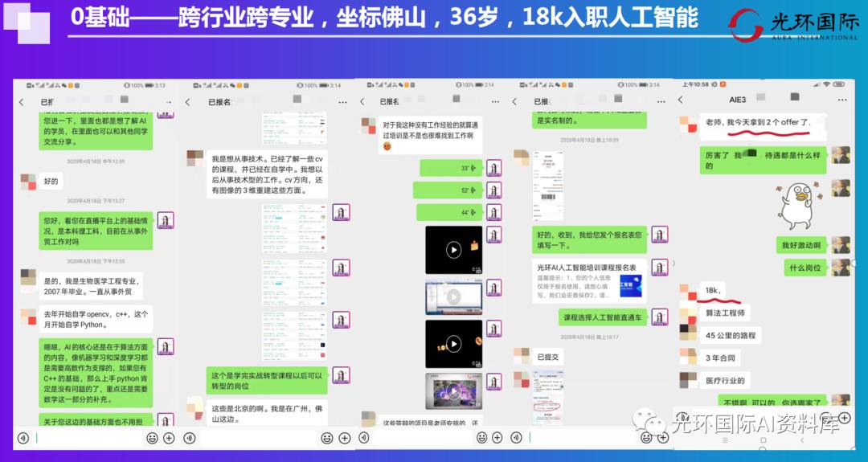Tap the 我好激动啊 message
The width and height of the screenshot is (868, 462).
pos(801,245)
